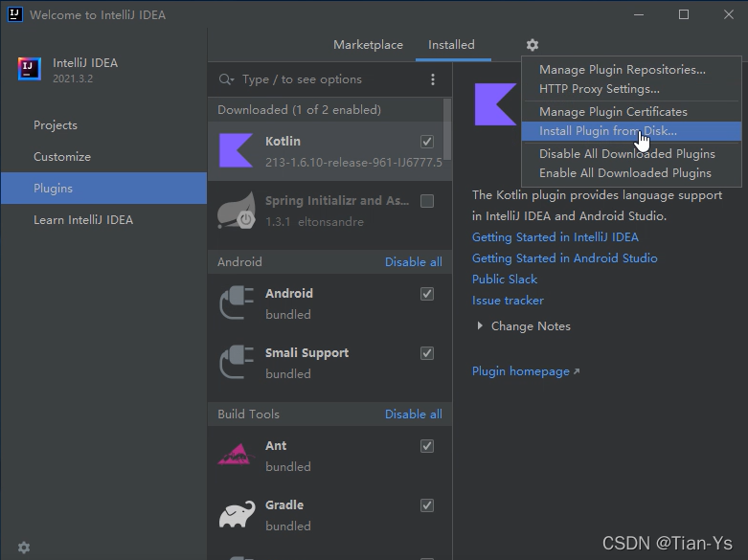Select the Kotlin plugin name text
This screenshot has width=748, height=560.
283,141
